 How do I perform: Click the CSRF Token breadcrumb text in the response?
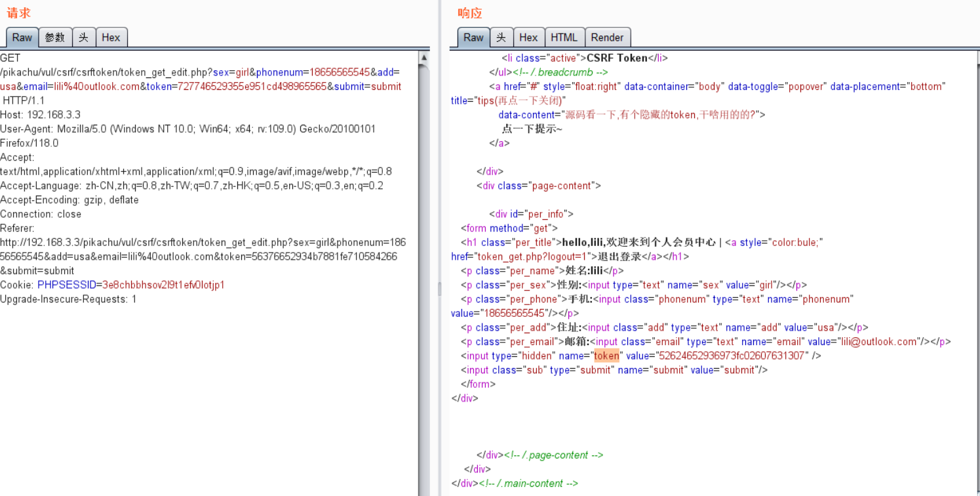click(x=617, y=58)
